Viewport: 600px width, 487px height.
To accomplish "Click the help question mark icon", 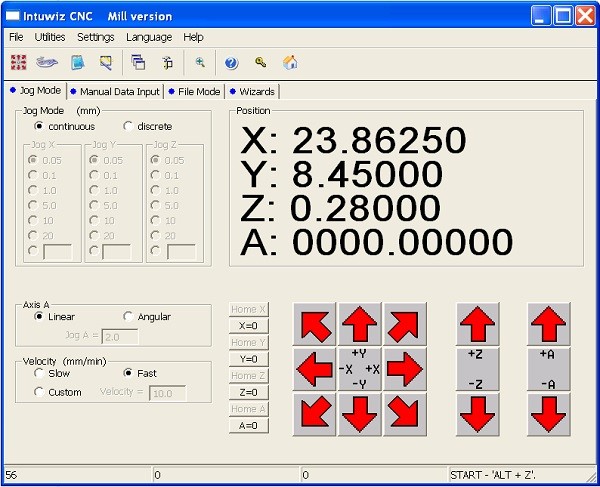I will pos(231,62).
